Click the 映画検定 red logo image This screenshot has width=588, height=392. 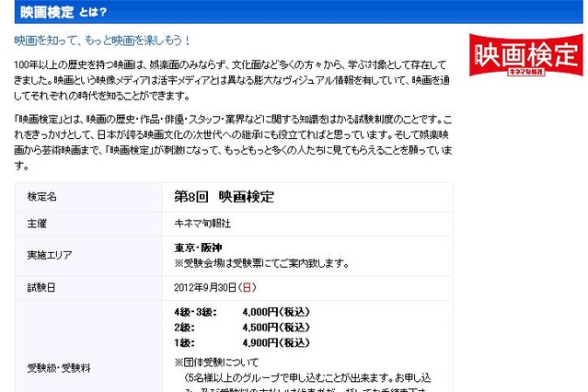point(526,55)
